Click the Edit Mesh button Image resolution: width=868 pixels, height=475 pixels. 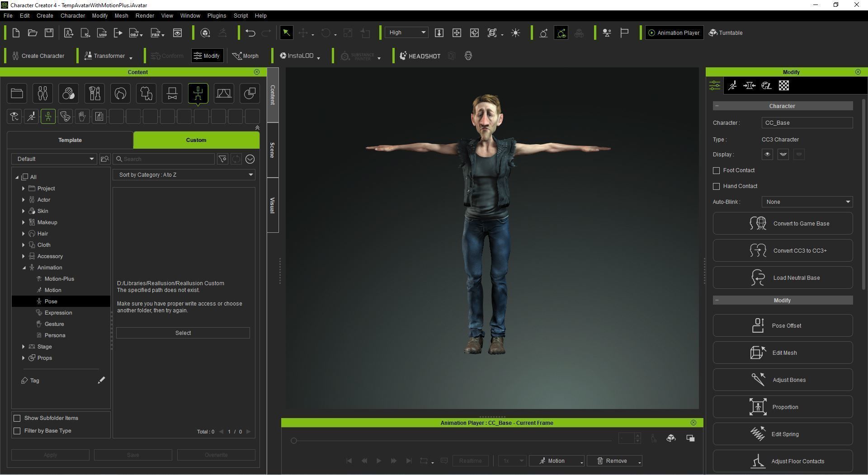tap(783, 353)
